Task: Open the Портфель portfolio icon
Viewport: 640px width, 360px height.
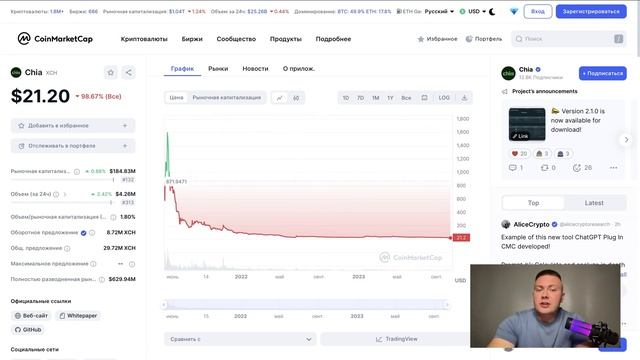Action: click(469, 39)
